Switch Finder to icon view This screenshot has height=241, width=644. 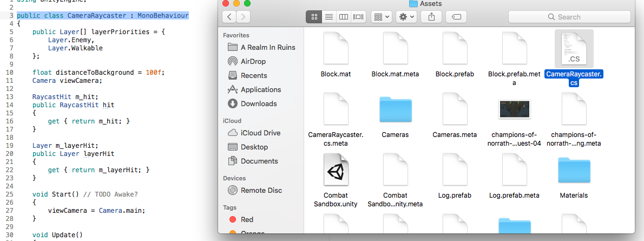pyautogui.click(x=313, y=17)
